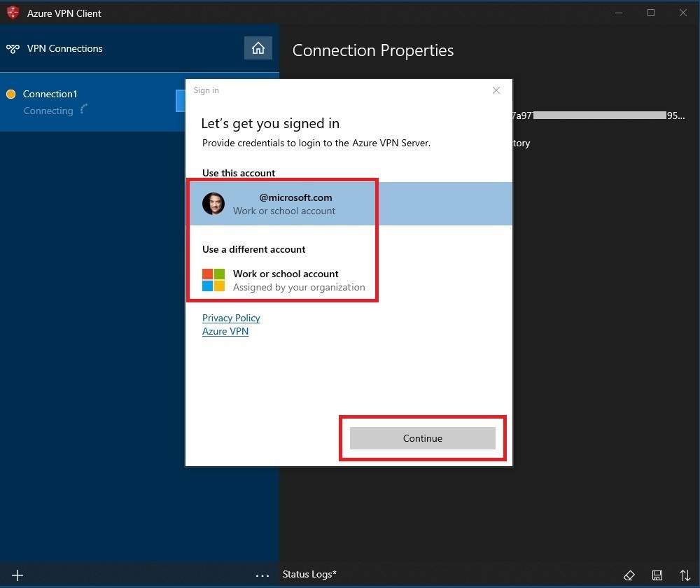Click the account profile picture thumbnail
This screenshot has width=700, height=588.
(213, 204)
